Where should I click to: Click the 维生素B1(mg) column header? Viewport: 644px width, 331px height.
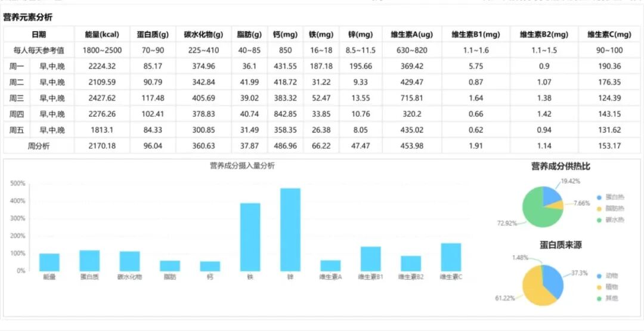(x=476, y=35)
